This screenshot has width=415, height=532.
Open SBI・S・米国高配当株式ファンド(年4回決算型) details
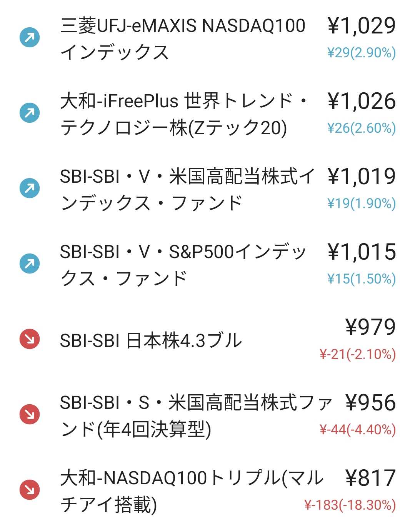pos(196,416)
